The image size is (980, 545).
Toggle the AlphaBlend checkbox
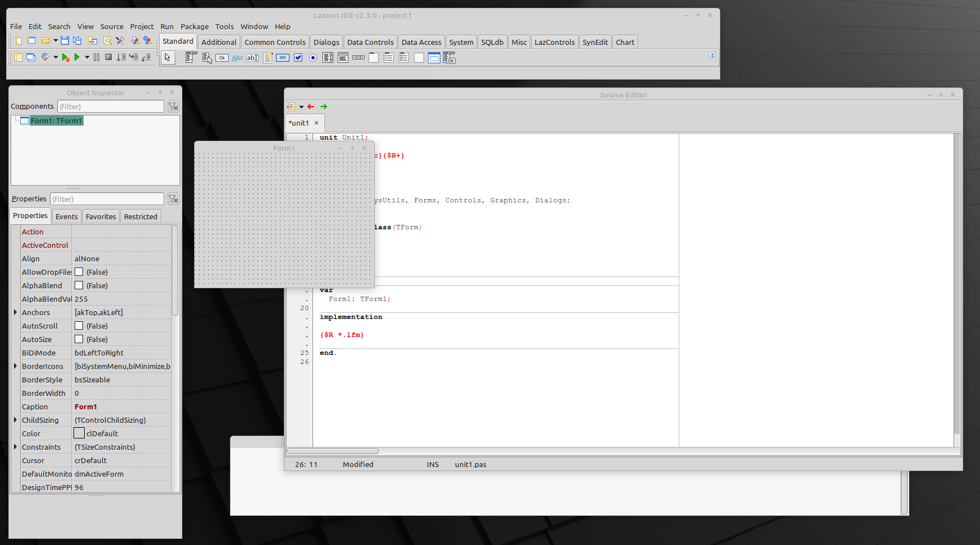coord(79,285)
